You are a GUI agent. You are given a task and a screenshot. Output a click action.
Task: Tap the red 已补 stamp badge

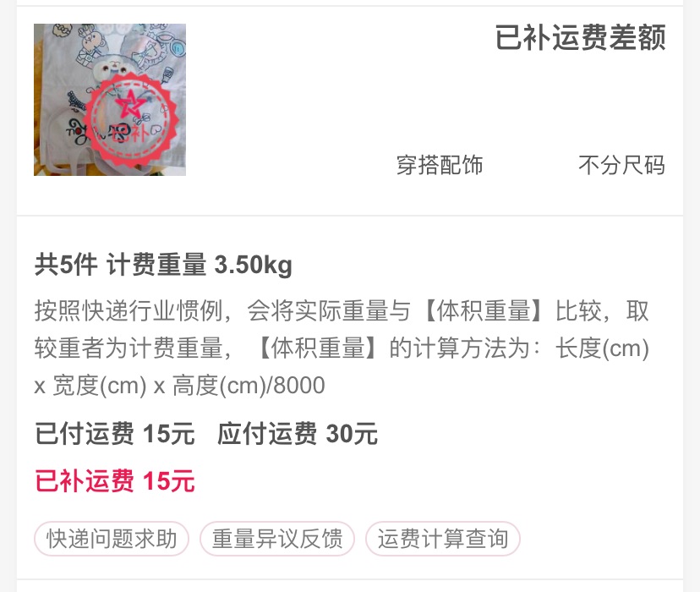[x=131, y=121]
